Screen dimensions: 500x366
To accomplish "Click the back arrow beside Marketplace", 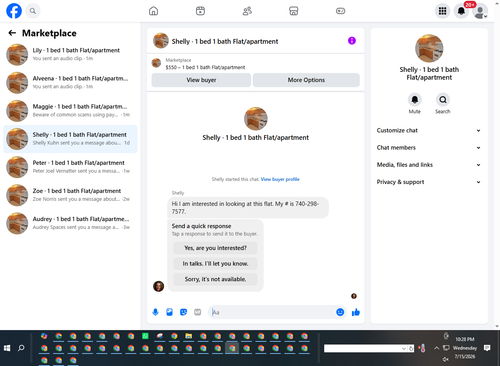I will pos(12,33).
